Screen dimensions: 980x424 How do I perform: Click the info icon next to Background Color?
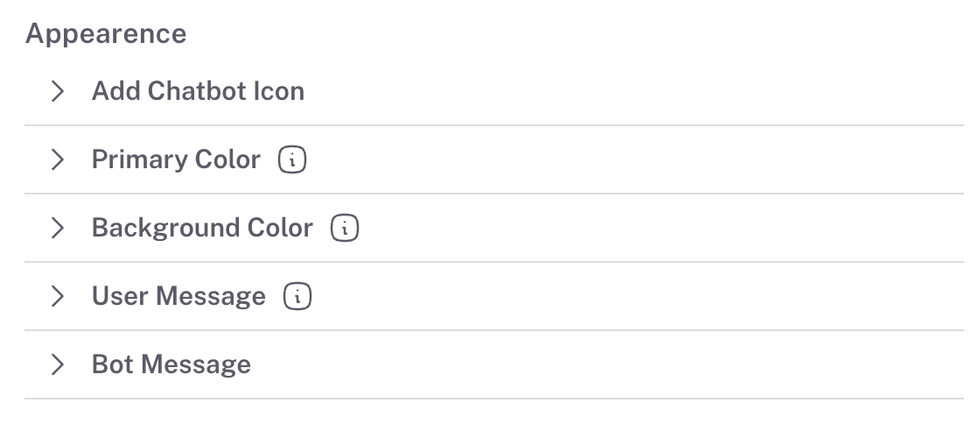pyautogui.click(x=345, y=229)
